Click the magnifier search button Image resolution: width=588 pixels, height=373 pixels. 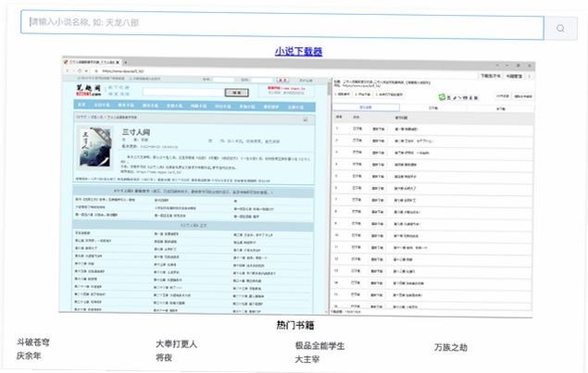click(560, 28)
